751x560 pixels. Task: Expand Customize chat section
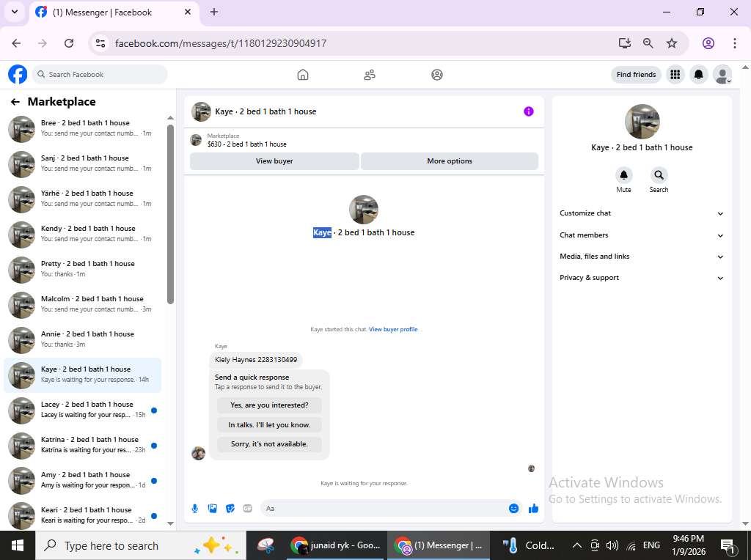point(642,213)
